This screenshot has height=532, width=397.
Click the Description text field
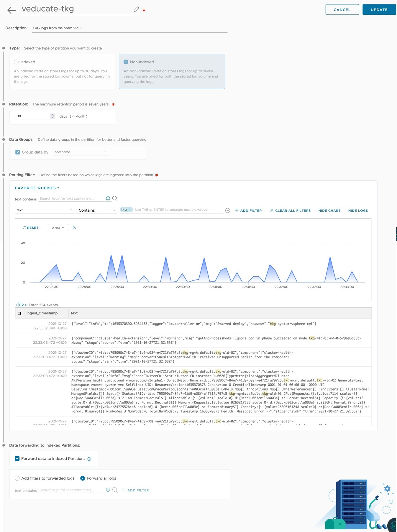(129, 28)
